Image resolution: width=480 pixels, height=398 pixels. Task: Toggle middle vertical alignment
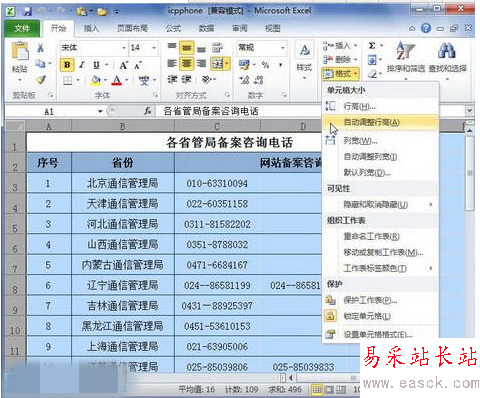[186, 48]
